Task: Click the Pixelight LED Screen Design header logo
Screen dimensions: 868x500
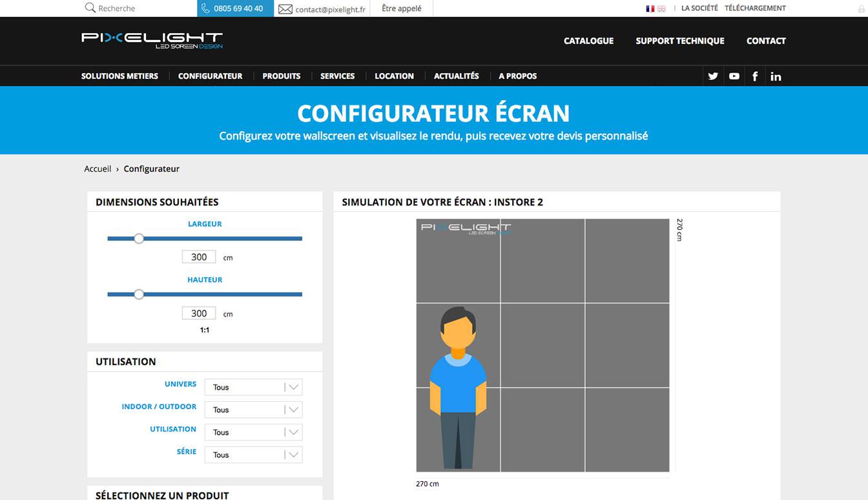Action: pos(152,41)
